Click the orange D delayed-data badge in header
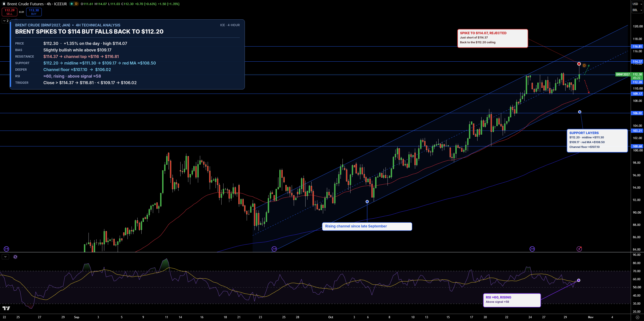Screen dimensions: 644x321 [76, 4]
